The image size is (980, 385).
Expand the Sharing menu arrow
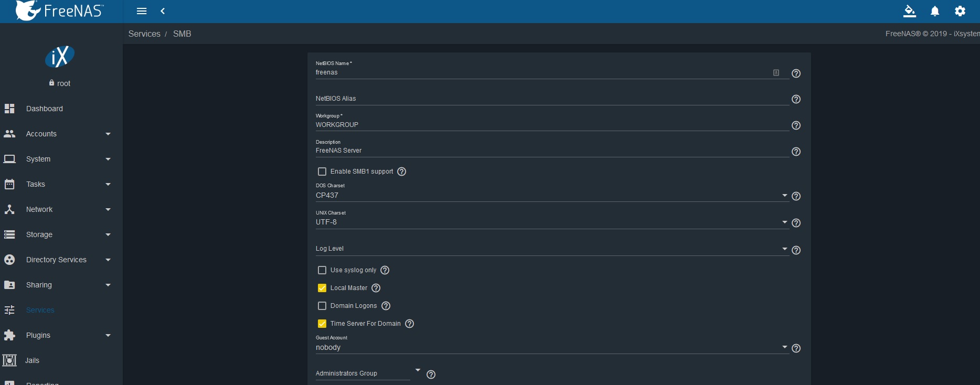(x=108, y=285)
